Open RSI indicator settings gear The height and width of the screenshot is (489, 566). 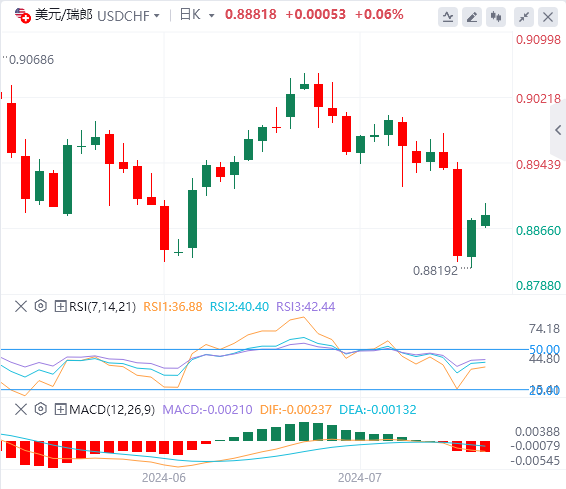[x=41, y=306]
